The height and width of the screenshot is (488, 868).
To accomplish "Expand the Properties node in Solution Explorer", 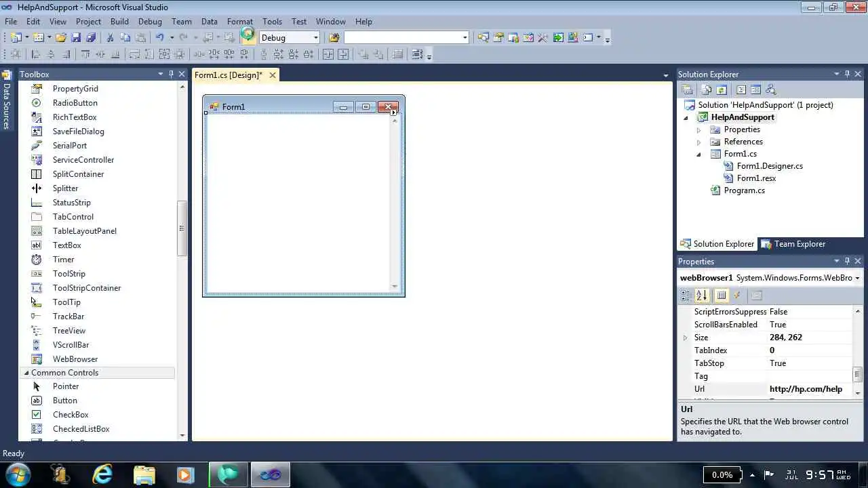I will click(698, 129).
